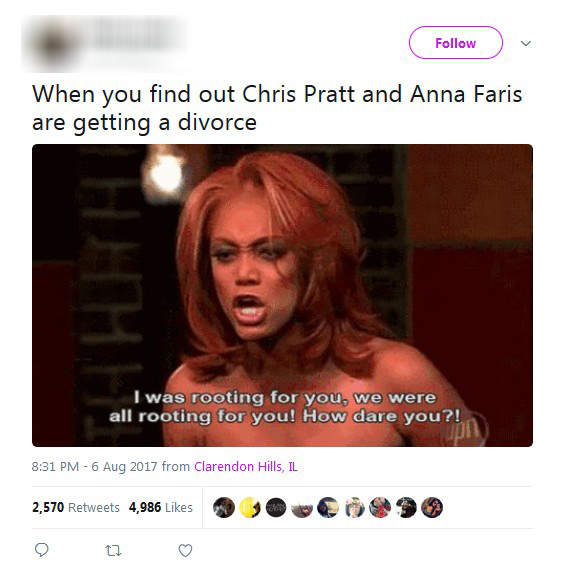Like the tweet with the heart icon
Viewport: 566px width, 566px height.
coord(185,550)
